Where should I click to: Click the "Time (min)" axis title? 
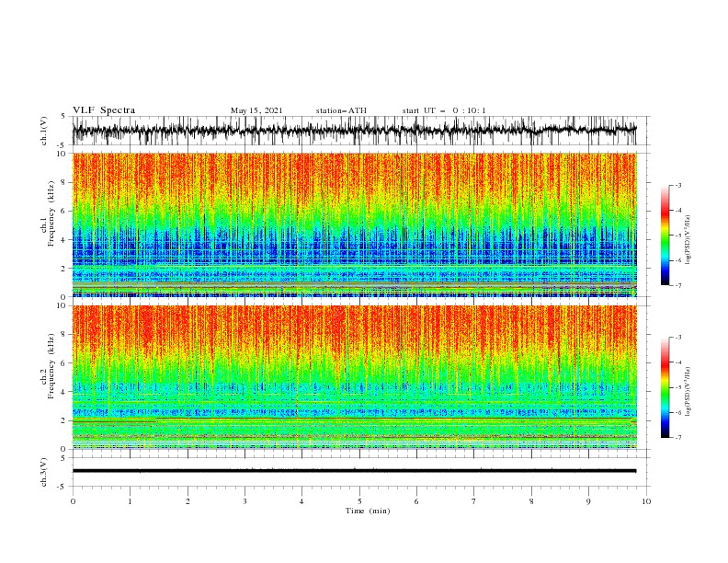tap(368, 511)
